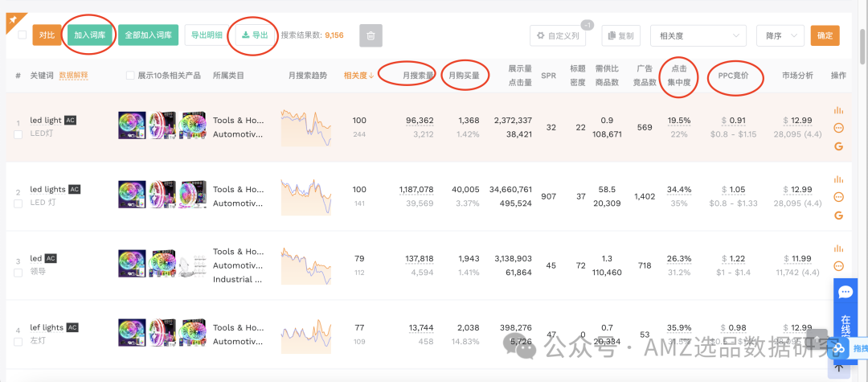Click Google search icon for led light
This screenshot has width=868, height=382.
click(838, 146)
